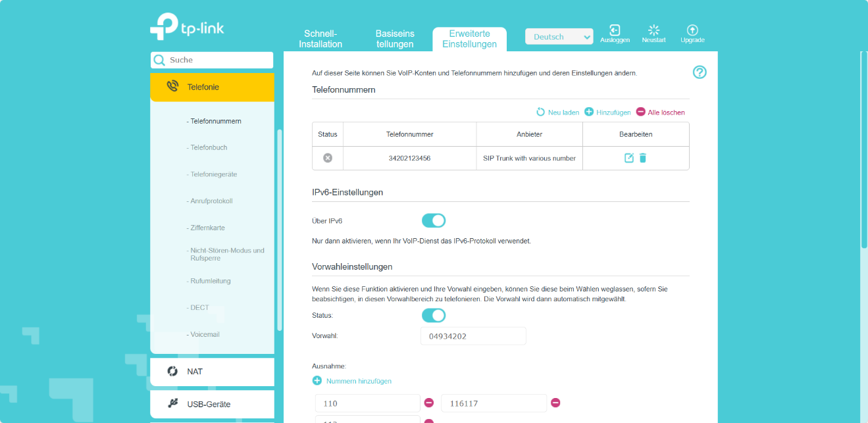The height and width of the screenshot is (423, 868).
Task: Collapse the Telefonie sidebar section
Action: point(212,87)
